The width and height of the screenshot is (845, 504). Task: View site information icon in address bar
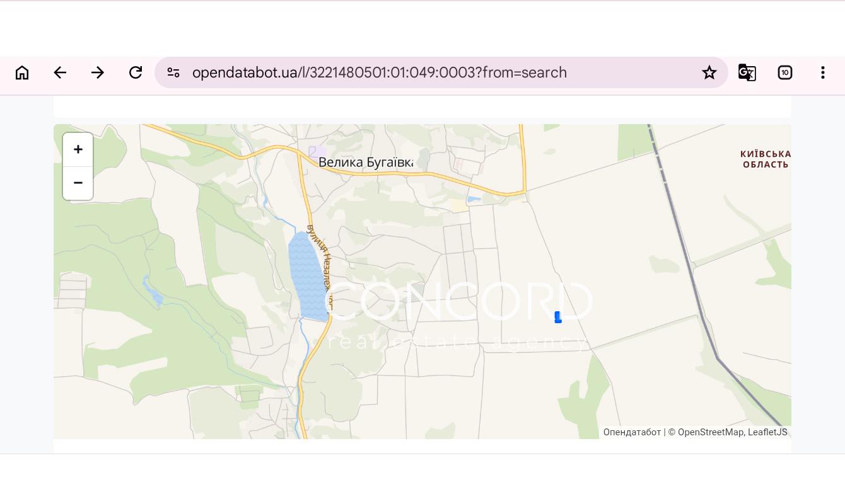point(173,72)
